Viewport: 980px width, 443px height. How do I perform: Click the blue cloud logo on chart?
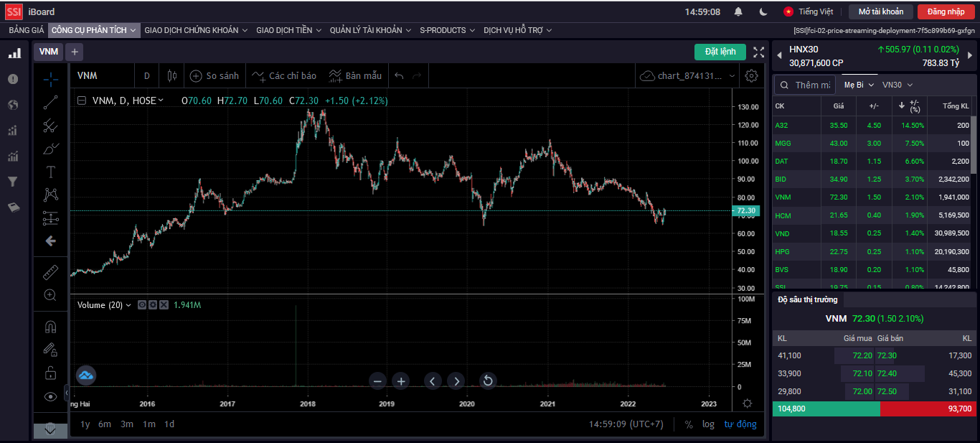pos(86,375)
